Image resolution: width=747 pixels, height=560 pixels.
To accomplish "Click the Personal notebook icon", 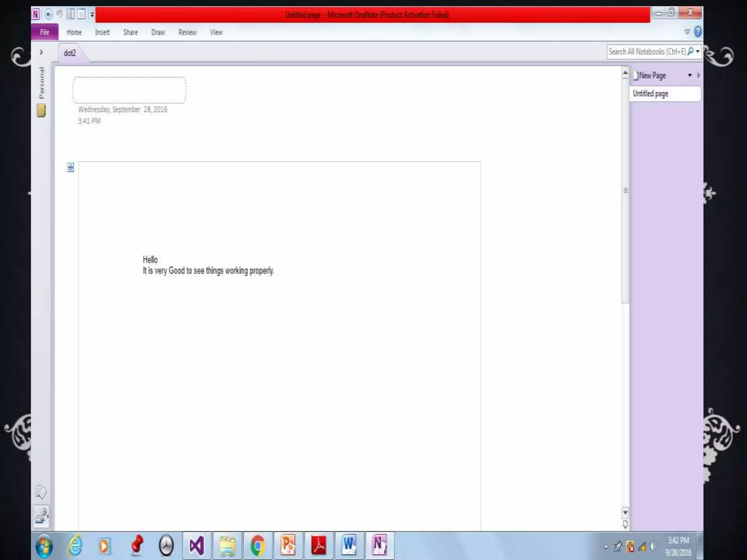I will 41,110.
